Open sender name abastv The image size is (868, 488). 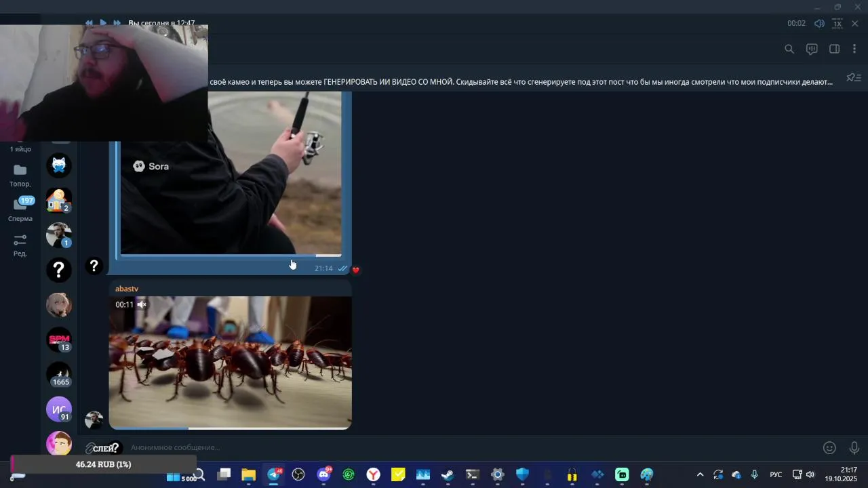[127, 289]
